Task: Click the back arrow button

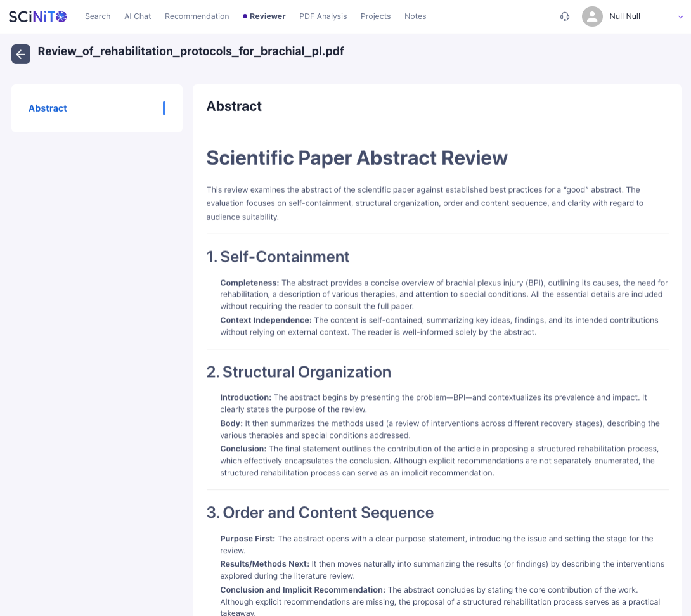Action: tap(21, 55)
